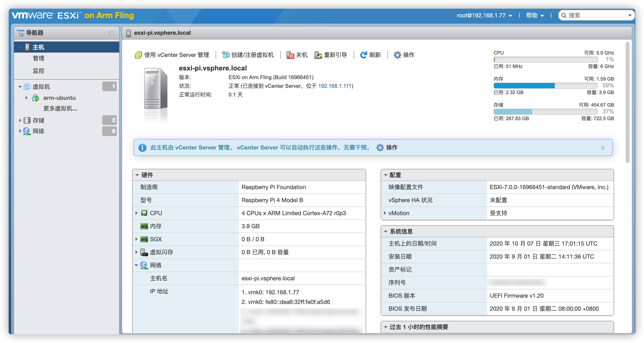This screenshot has height=343, width=644.
Task: Click the toolbar actions (操作) gear icon
Action: pyautogui.click(x=397, y=55)
